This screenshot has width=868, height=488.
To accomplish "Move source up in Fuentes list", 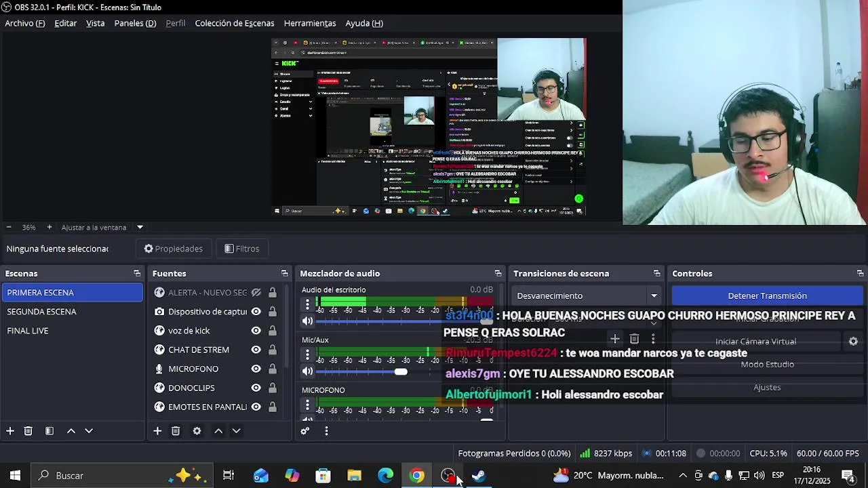I will [218, 431].
